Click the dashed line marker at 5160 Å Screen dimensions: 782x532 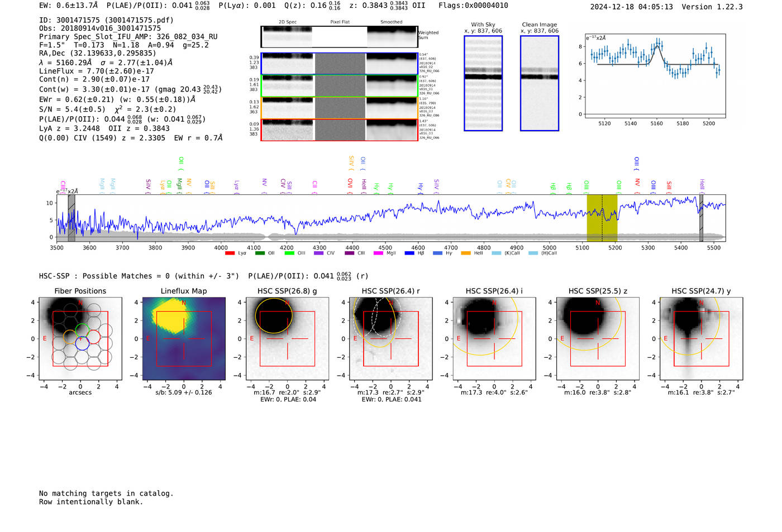(602, 218)
